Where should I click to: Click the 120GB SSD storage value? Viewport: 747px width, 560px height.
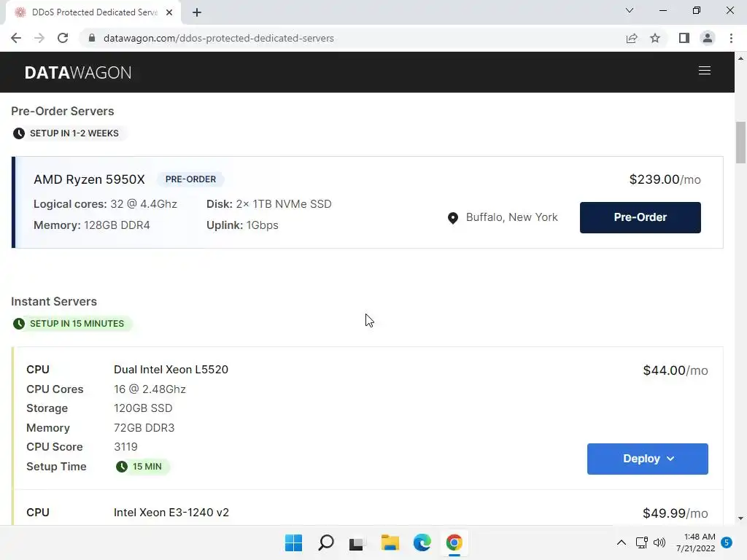tap(143, 408)
